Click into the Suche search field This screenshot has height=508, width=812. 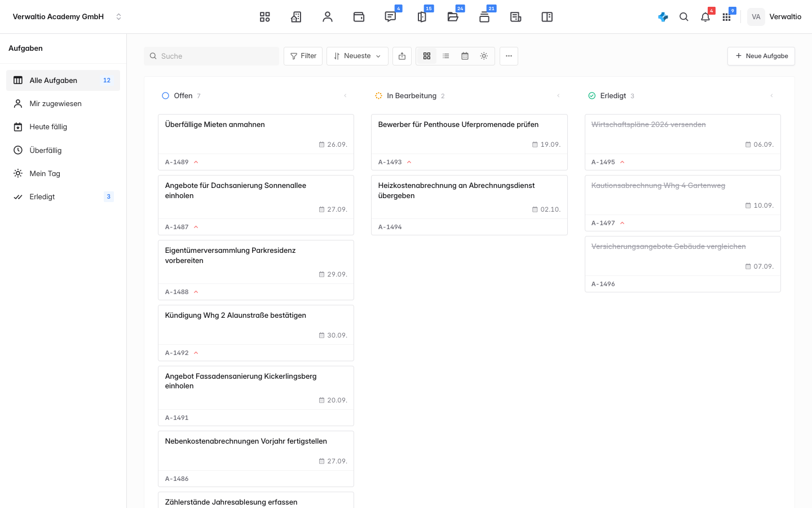click(x=211, y=56)
